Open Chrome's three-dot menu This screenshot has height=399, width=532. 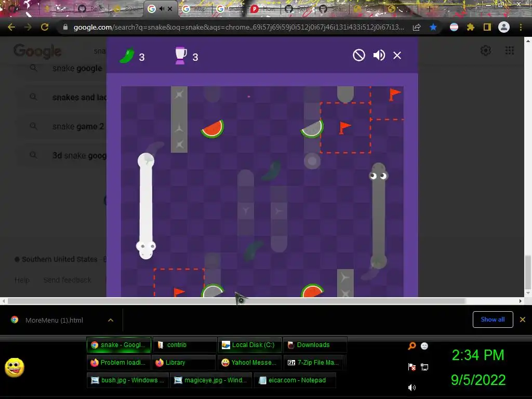click(521, 27)
